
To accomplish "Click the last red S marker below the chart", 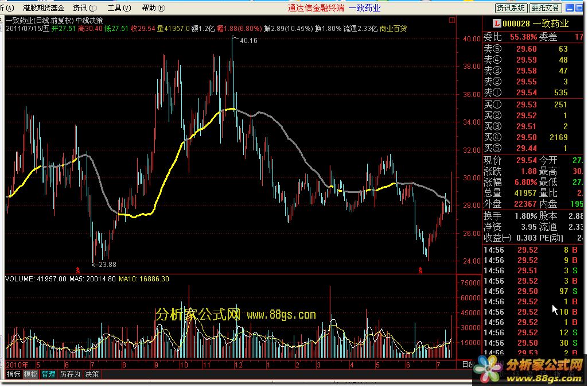I will tap(420, 270).
